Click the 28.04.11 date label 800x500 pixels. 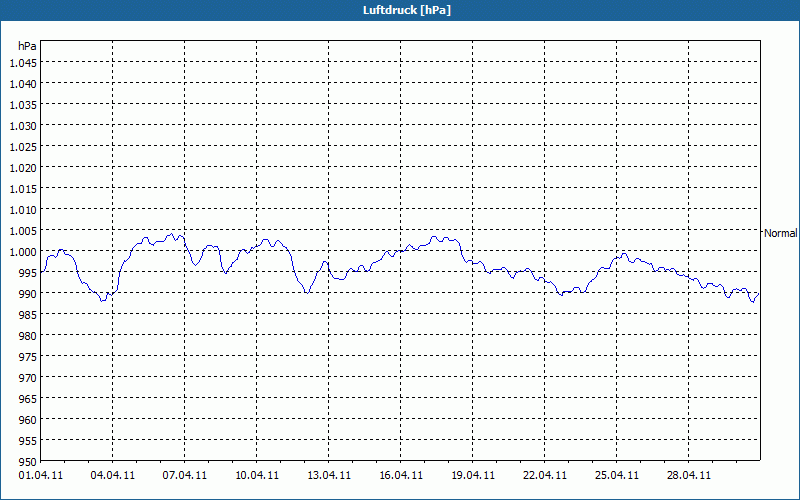click(x=689, y=476)
